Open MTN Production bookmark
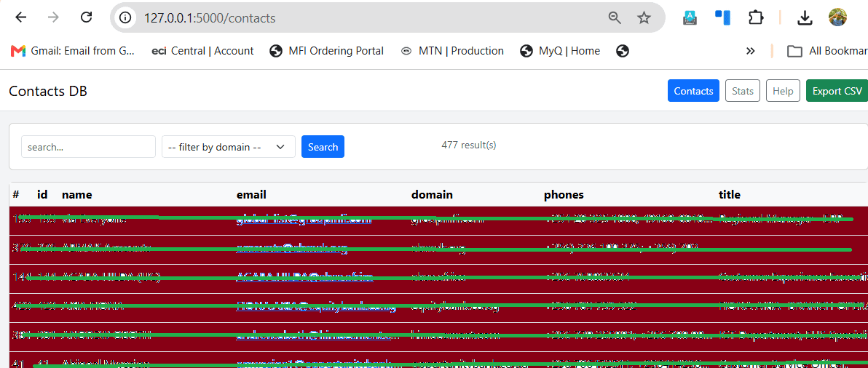Screen dimensions: 868x368 tap(451, 52)
